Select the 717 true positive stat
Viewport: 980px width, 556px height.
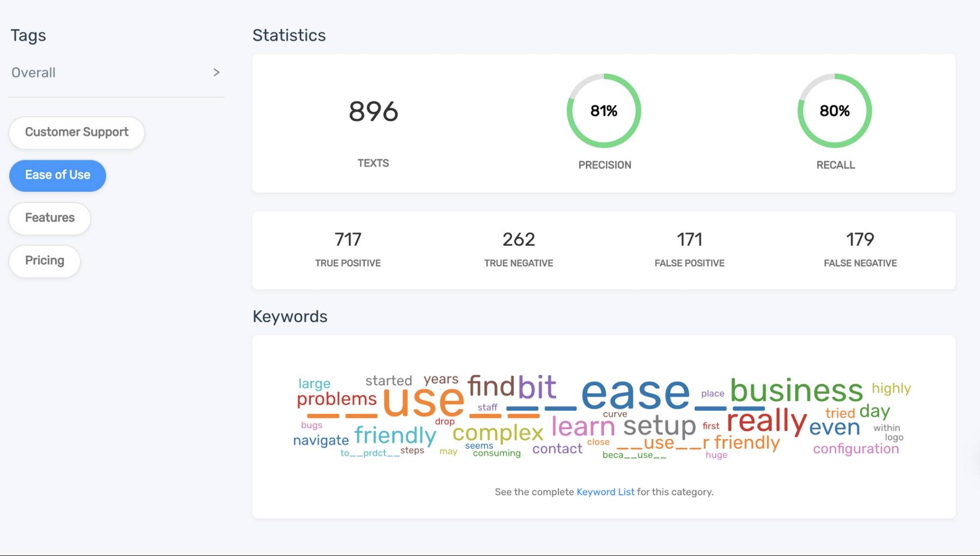(x=348, y=240)
